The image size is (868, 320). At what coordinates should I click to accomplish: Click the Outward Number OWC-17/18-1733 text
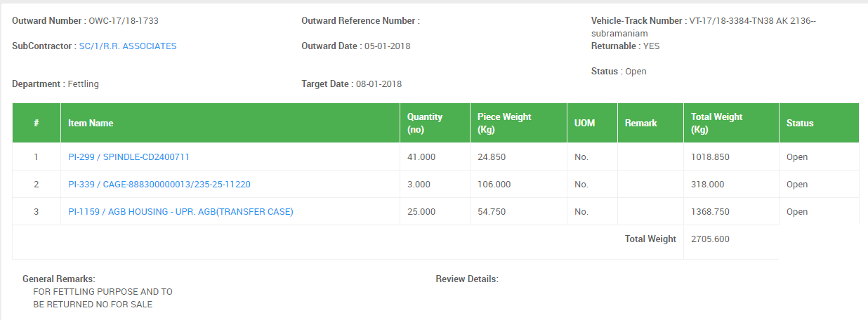[85, 21]
